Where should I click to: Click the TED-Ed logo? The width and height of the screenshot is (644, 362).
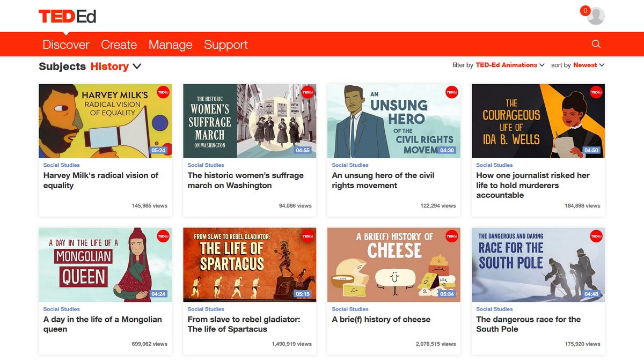pos(67,16)
